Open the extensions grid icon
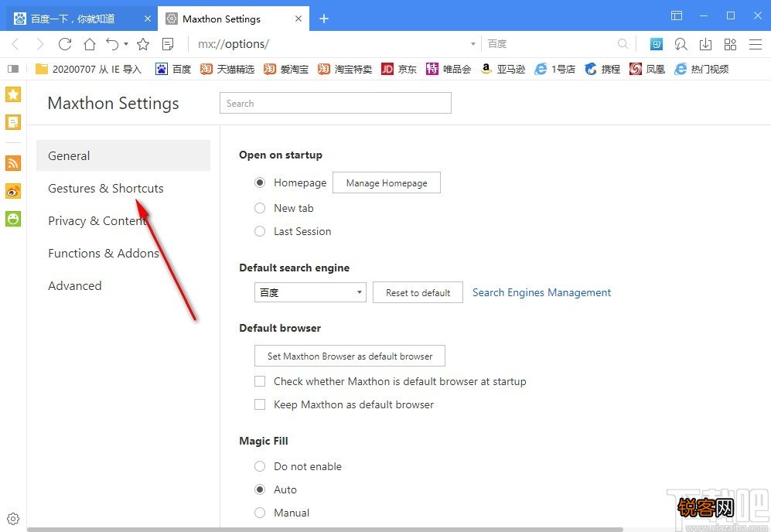Image resolution: width=771 pixels, height=532 pixels. (x=730, y=44)
